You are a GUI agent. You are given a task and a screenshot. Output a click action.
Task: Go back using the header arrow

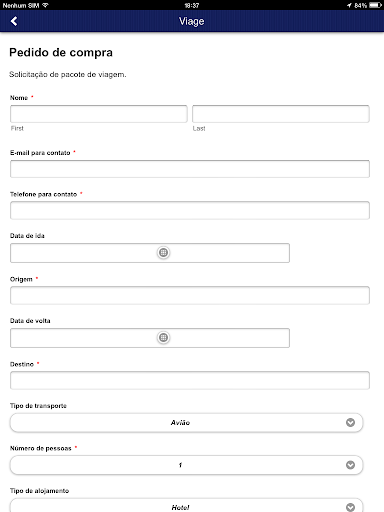tap(14, 21)
